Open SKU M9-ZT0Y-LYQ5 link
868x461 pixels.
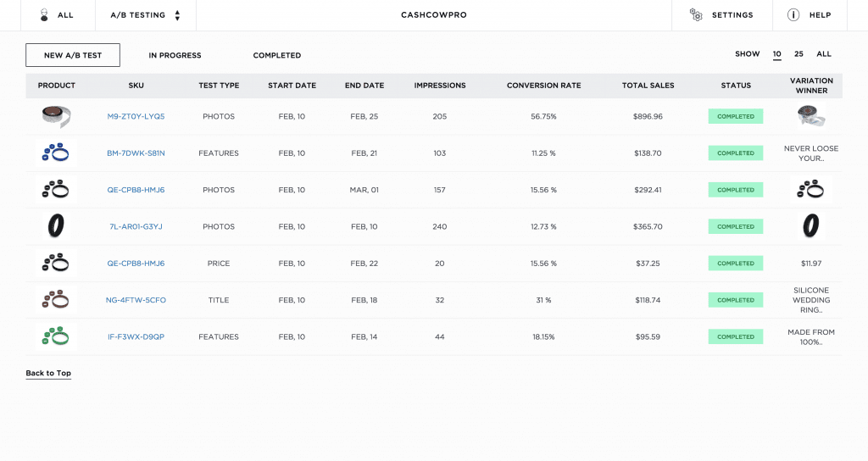pyautogui.click(x=136, y=116)
